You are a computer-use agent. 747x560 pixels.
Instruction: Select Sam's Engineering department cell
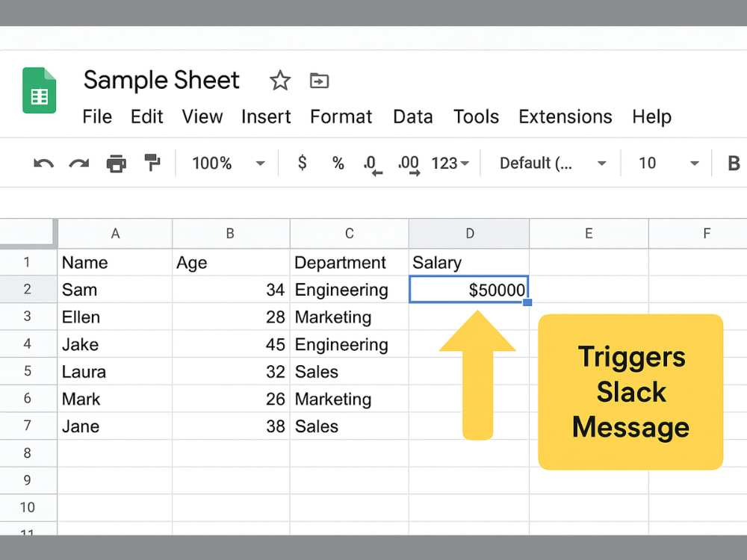pos(349,290)
